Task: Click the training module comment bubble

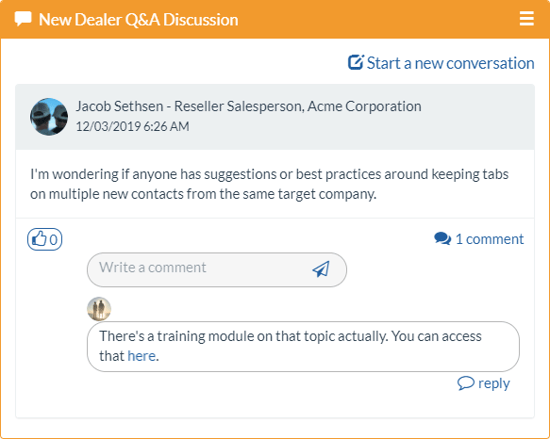Action: (303, 346)
